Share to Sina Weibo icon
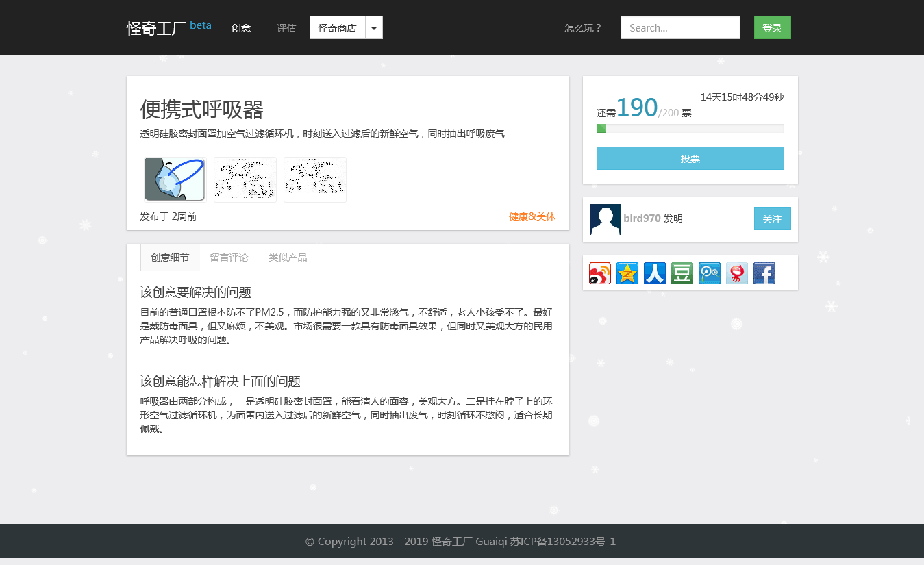Screen dimensions: 924x565 600,273
